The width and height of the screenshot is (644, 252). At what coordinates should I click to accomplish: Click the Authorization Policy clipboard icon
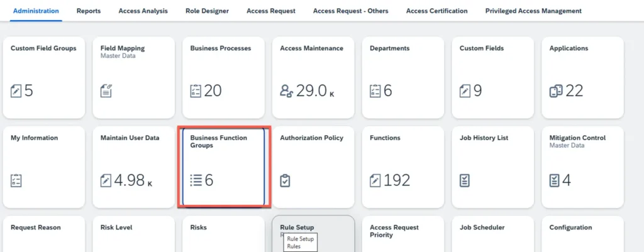point(286,181)
